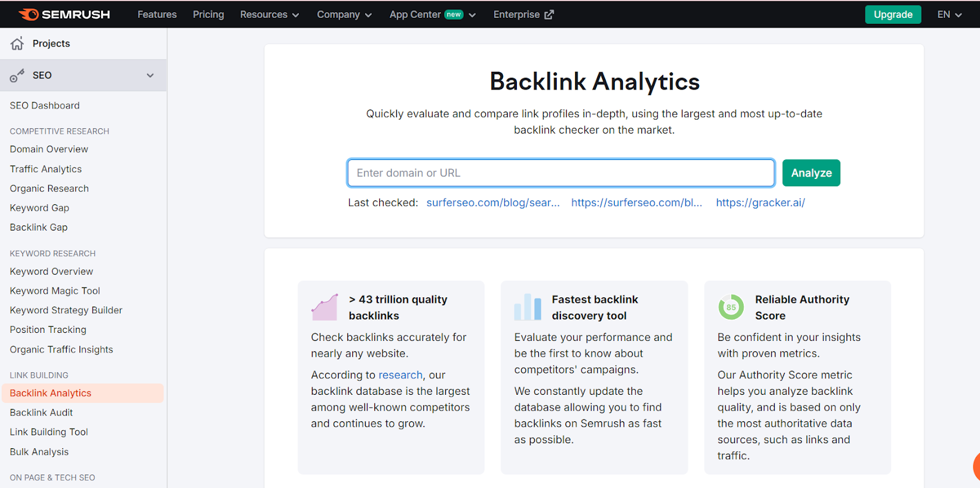Viewport: 980px width, 488px height.
Task: Focus the Enter domain or URL field
Action: [561, 173]
